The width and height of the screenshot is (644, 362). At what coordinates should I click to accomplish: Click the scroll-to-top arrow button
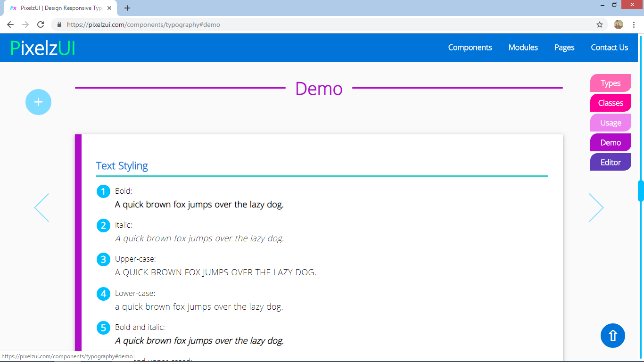pos(612,336)
